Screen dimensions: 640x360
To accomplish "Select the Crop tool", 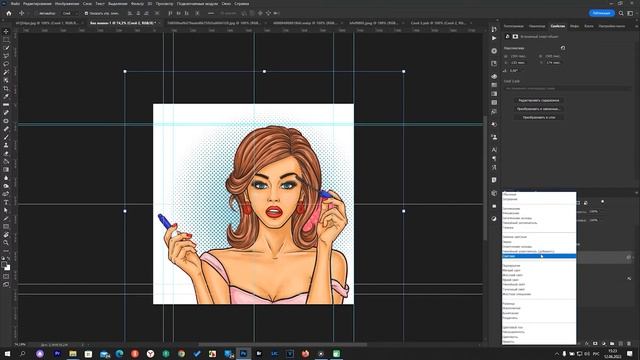I will pos(6,88).
